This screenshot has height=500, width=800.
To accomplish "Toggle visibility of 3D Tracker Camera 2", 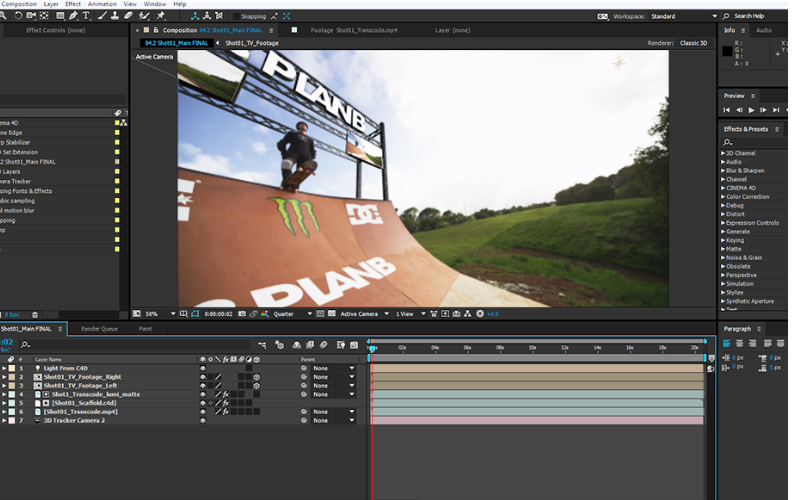I will point(203,420).
